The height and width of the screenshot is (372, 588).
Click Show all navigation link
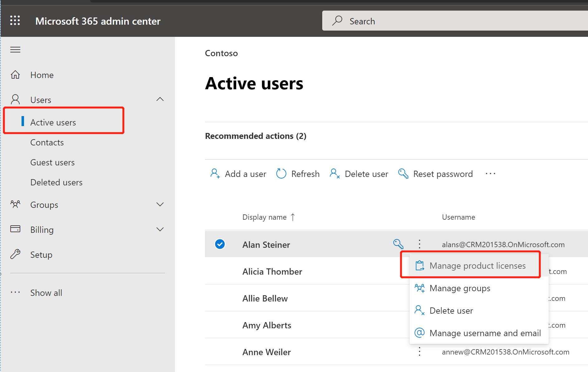[46, 293]
